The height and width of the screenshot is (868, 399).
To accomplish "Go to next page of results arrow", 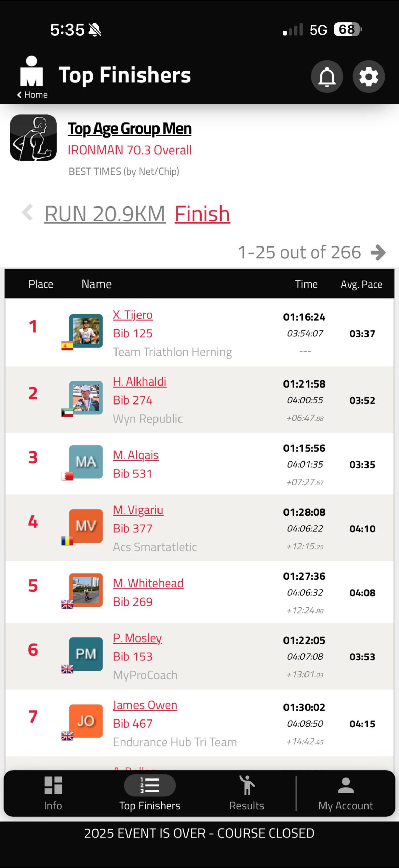I will click(x=378, y=253).
